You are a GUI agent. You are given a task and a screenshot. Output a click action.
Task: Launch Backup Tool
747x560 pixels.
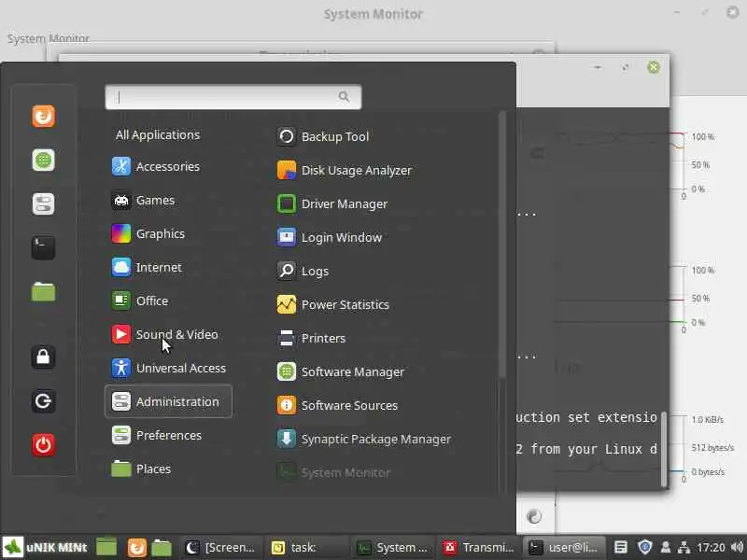tap(323, 136)
